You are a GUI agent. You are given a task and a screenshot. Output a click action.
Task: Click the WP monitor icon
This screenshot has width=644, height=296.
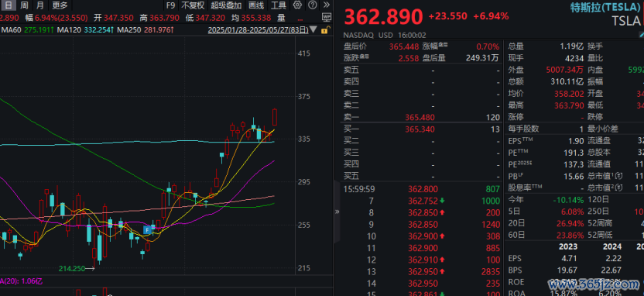point(327,17)
